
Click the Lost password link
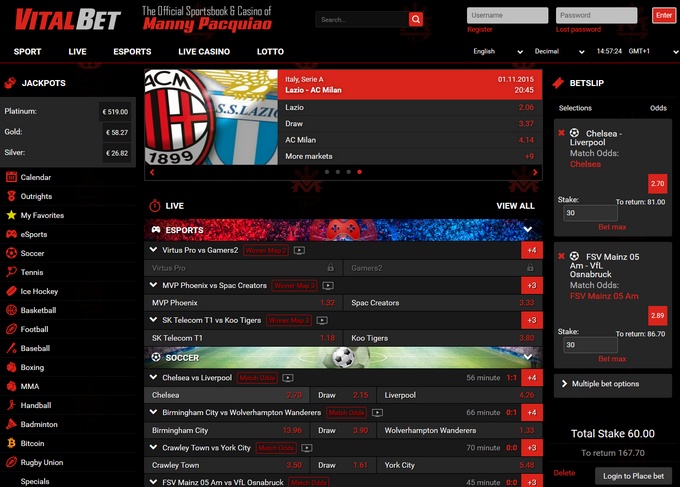click(578, 29)
